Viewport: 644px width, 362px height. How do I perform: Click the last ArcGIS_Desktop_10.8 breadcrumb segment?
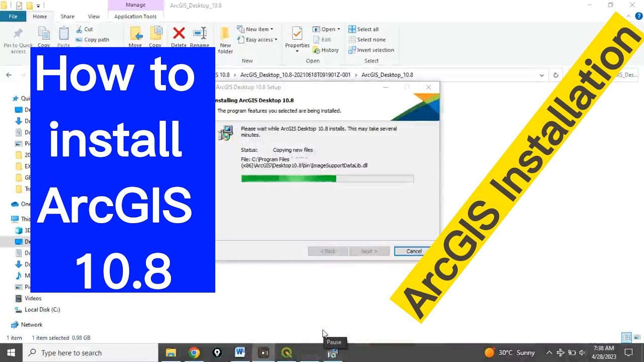(387, 75)
